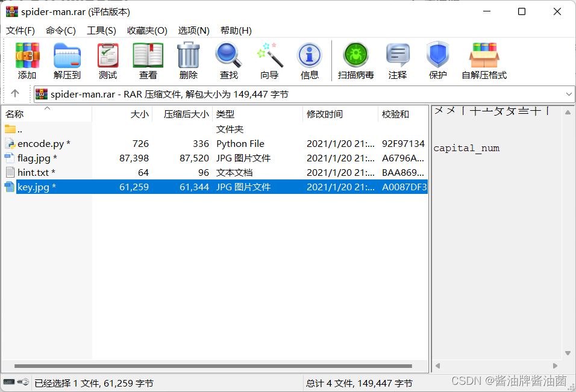Open the 注释 (Comment) editor

(398, 60)
